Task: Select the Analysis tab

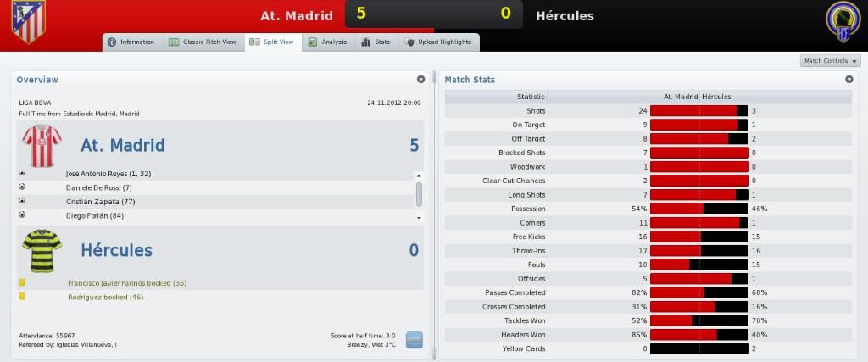Action: point(328,42)
